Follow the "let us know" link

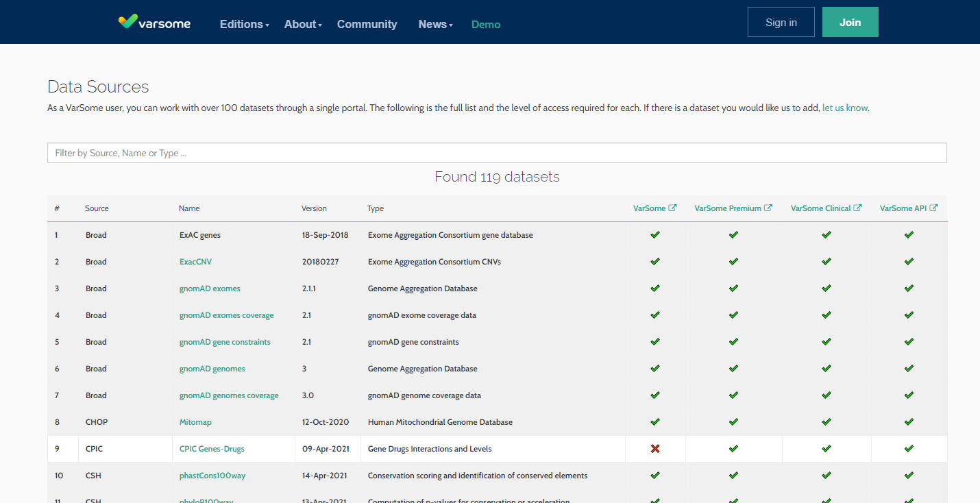pos(845,108)
